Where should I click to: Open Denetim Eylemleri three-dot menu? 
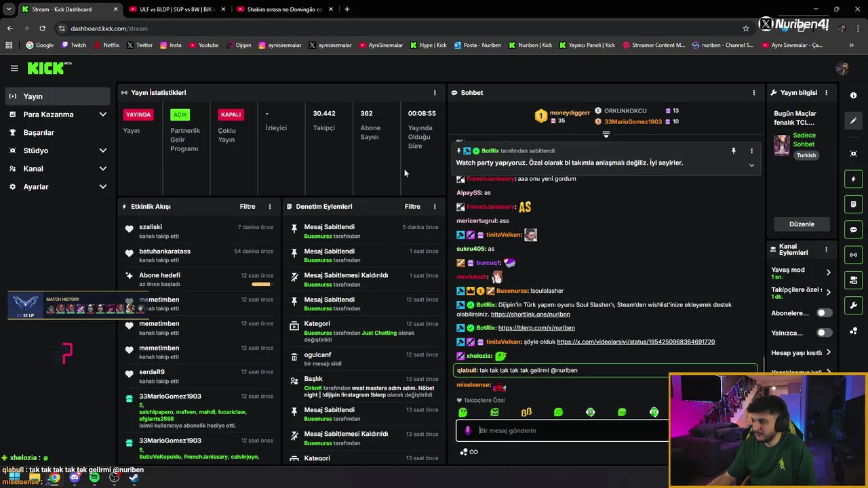(435, 207)
